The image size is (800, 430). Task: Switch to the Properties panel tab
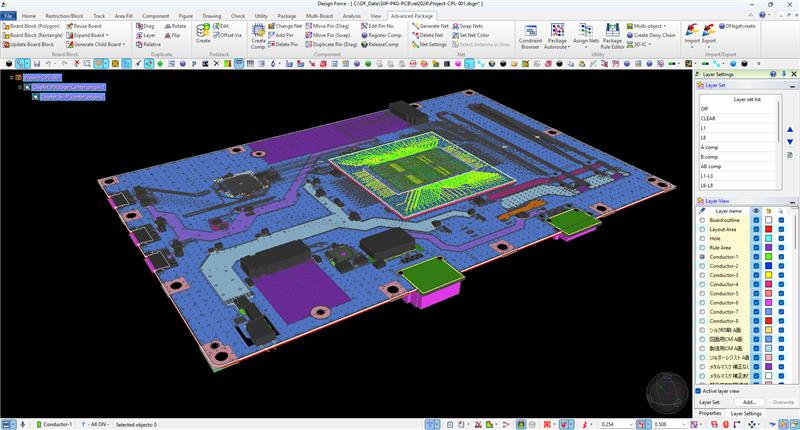710,413
